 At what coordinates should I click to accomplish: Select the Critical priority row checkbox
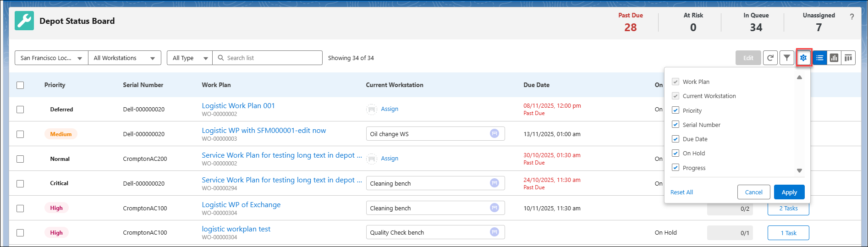coord(20,184)
